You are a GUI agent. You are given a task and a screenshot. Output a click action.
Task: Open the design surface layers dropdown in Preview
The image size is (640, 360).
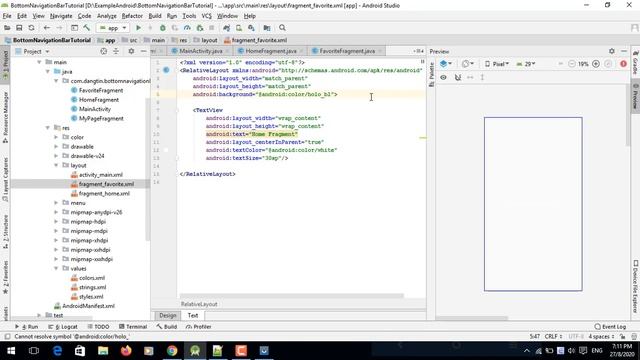click(446, 64)
